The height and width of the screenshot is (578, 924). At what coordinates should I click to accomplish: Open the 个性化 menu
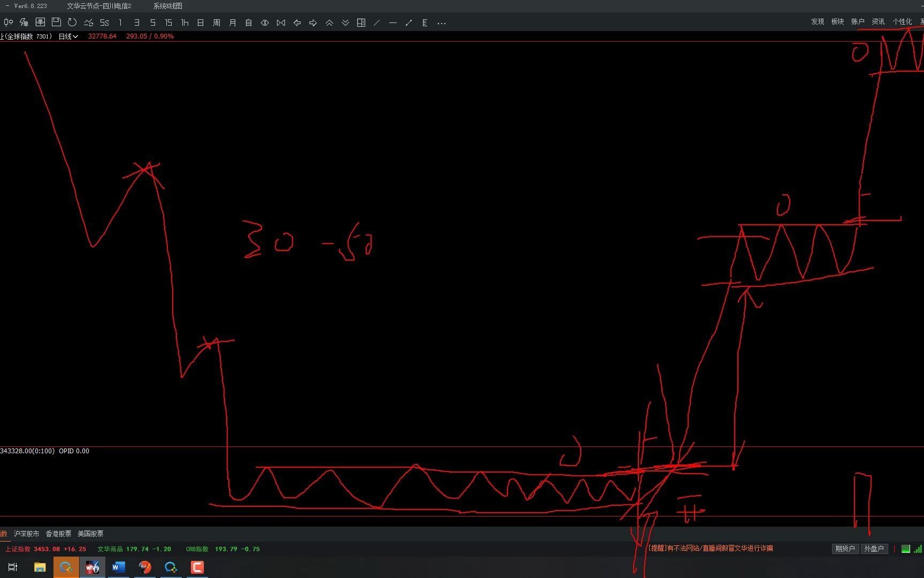[x=902, y=21]
